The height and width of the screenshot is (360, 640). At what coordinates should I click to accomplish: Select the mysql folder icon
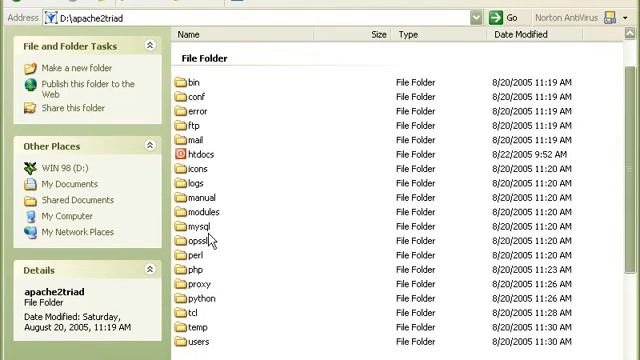(180, 227)
